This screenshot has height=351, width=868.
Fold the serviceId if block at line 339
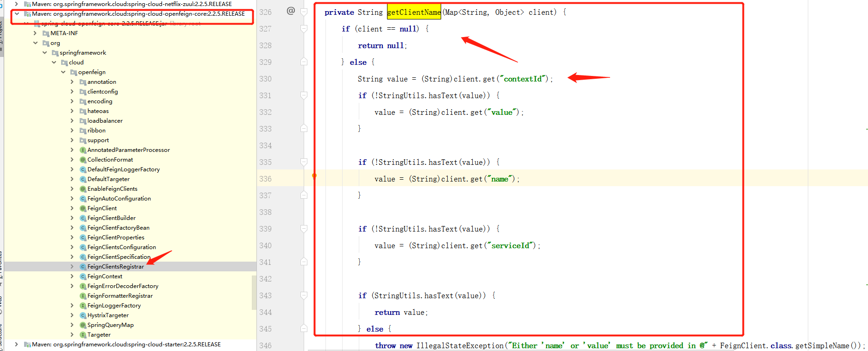pyautogui.click(x=304, y=229)
